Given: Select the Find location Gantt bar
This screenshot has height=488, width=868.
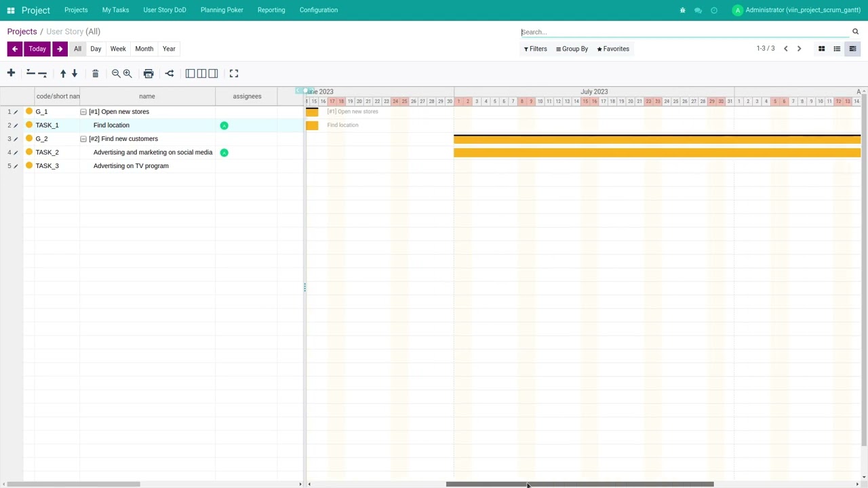Looking at the screenshot, I should click(x=312, y=125).
